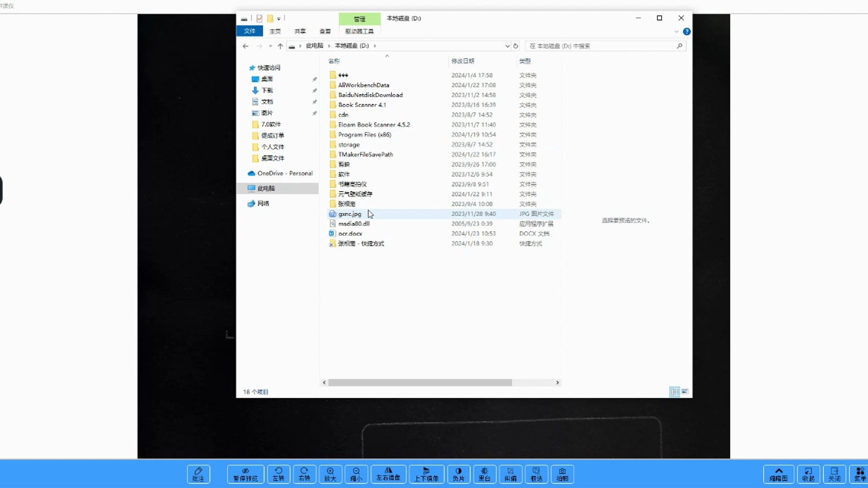Open gxnc.jpg image file
The width and height of the screenshot is (868, 488).
point(349,213)
